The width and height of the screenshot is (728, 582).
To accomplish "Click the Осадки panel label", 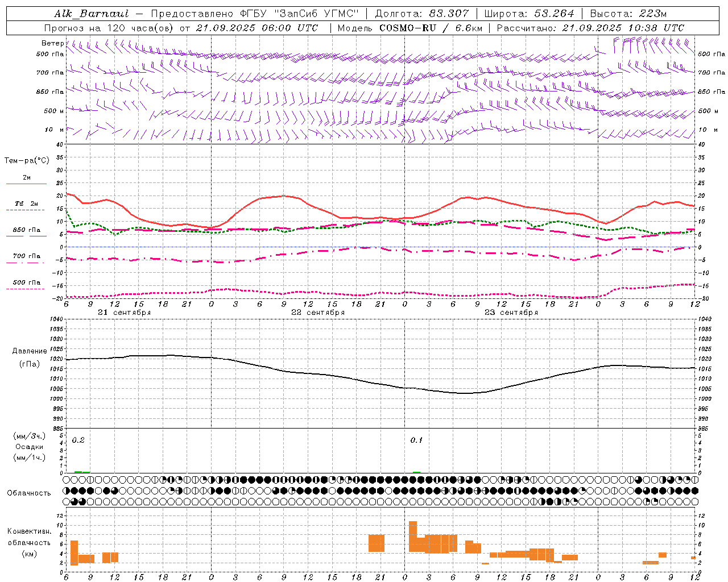I will click(x=30, y=447).
